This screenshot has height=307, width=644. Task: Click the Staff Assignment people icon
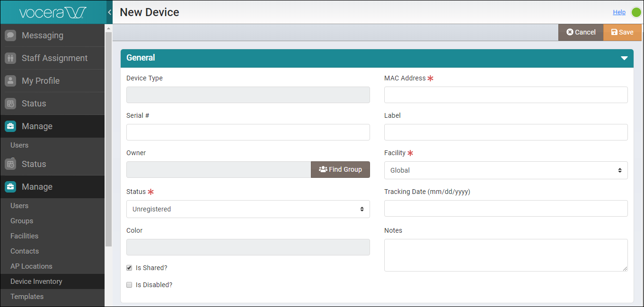(10, 58)
